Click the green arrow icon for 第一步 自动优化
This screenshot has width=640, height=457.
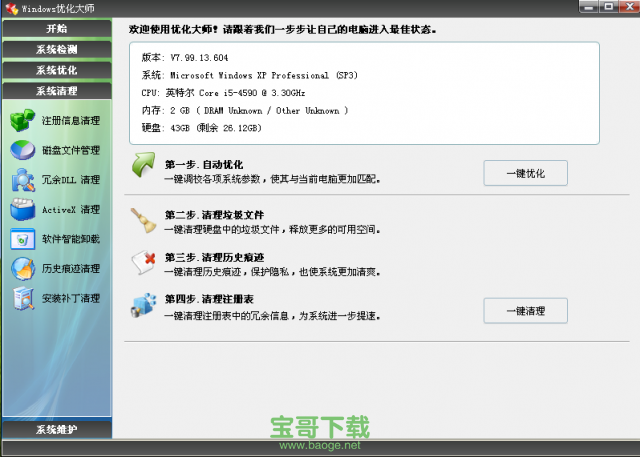[143, 165]
